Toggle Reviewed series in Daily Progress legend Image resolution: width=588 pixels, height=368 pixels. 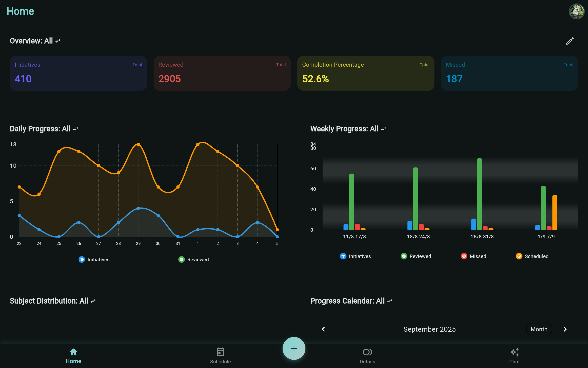[x=194, y=259]
